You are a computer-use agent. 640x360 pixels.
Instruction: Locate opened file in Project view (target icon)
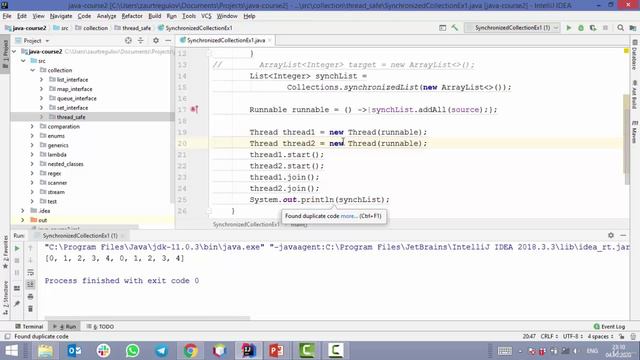point(128,40)
